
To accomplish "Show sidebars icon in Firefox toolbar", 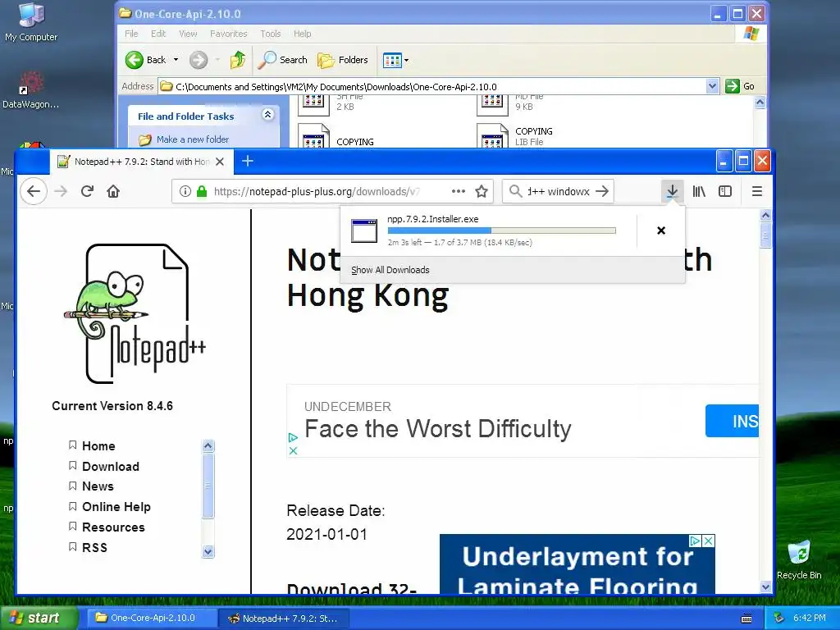I will click(x=725, y=191).
